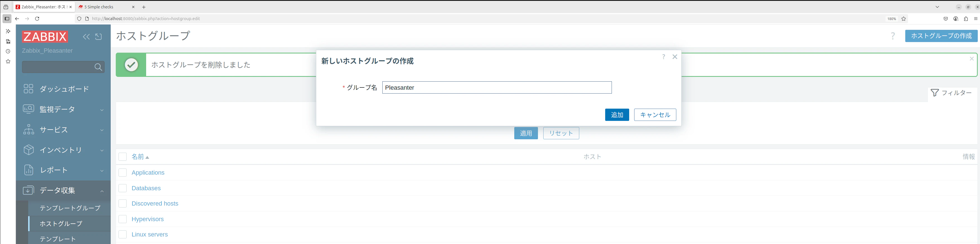Click the 適用 filter button
The image size is (980, 244).
526,133
